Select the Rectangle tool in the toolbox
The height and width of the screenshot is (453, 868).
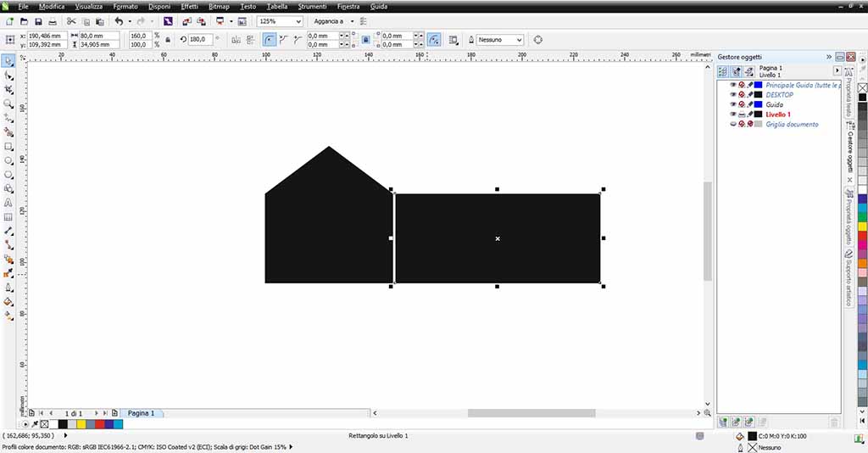pyautogui.click(x=8, y=147)
